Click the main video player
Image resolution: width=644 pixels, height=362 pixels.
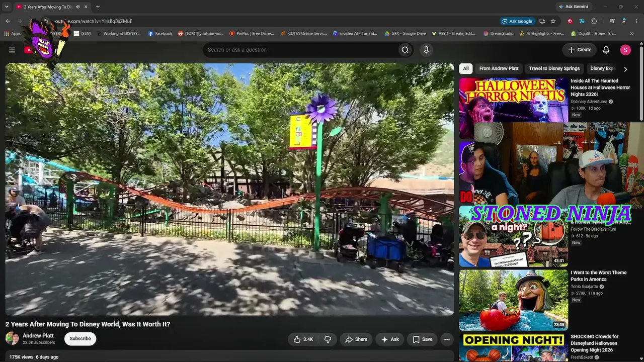point(229,189)
